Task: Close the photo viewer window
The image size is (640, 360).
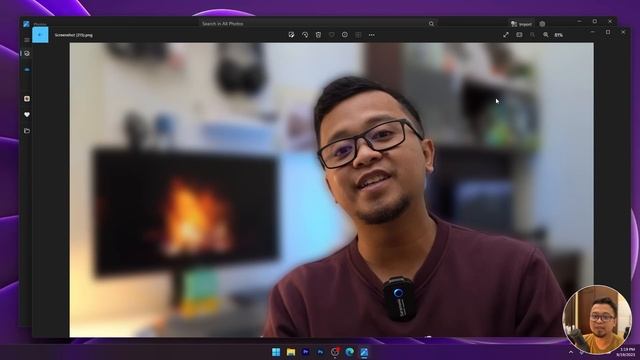Action: point(623,32)
